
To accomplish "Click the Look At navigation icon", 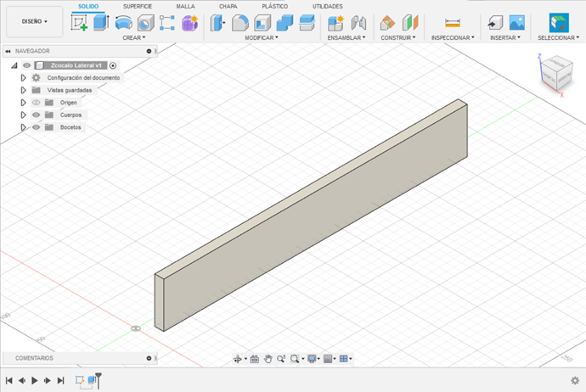I will 255,359.
